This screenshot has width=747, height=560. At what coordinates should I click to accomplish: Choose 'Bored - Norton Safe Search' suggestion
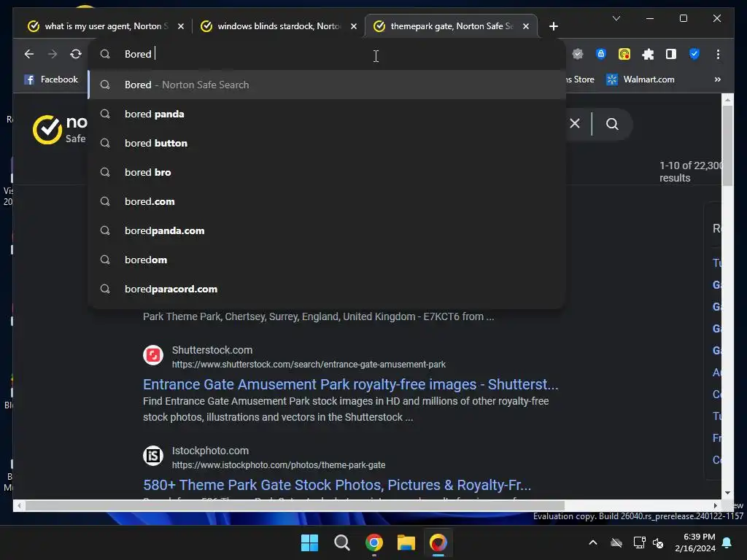327,85
